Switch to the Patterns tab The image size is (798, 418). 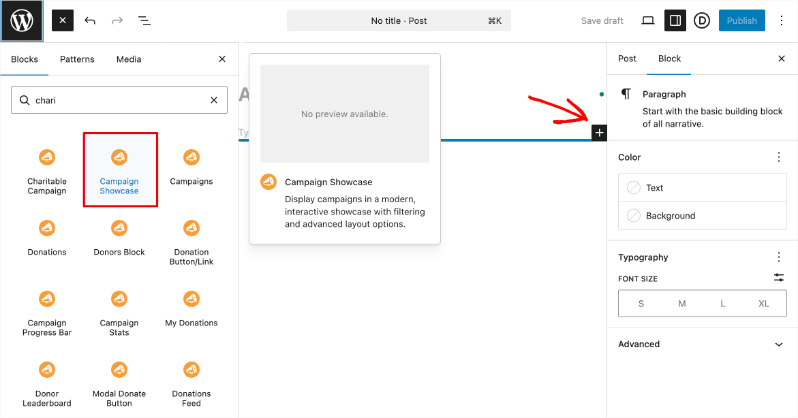click(77, 59)
